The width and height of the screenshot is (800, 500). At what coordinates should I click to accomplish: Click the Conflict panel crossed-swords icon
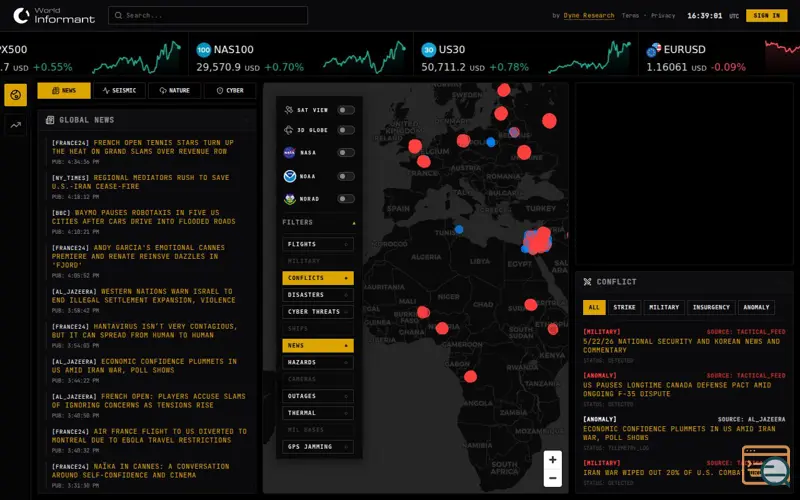(587, 282)
